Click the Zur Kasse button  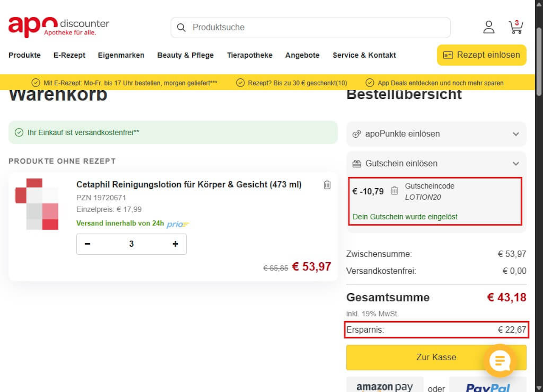click(436, 357)
